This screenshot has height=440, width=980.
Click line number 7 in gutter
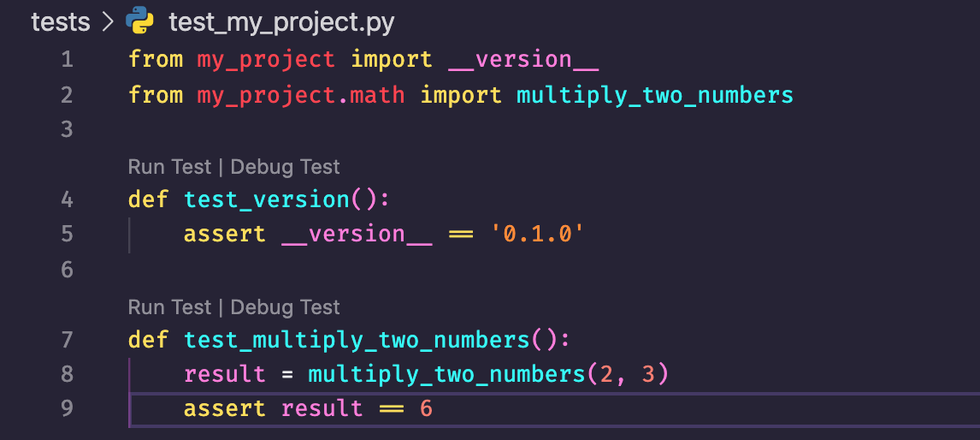coord(67,340)
